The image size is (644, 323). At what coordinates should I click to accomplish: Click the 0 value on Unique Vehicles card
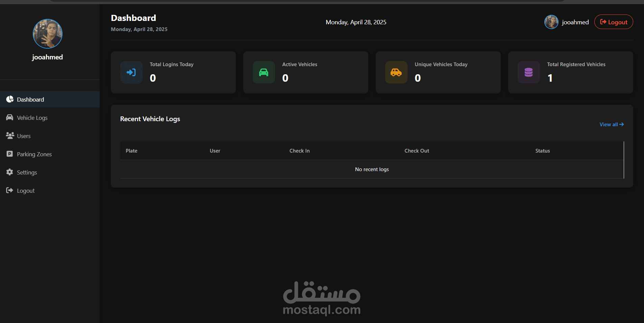coord(418,78)
